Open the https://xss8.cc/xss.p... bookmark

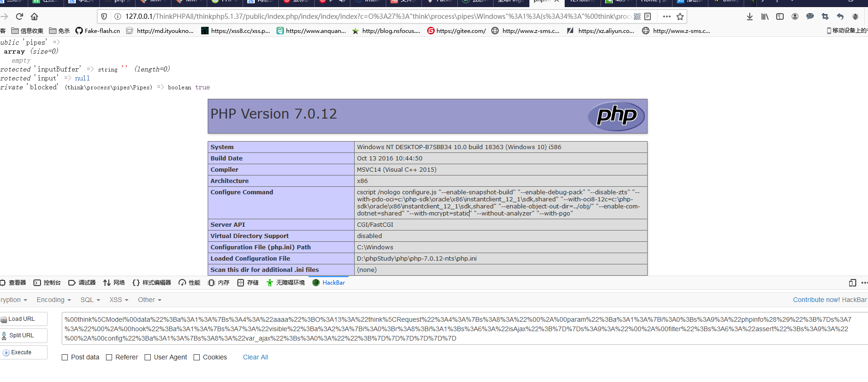pos(235,31)
